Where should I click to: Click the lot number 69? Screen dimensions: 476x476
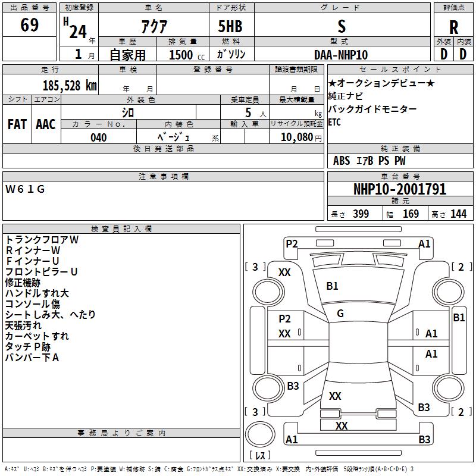(29, 25)
